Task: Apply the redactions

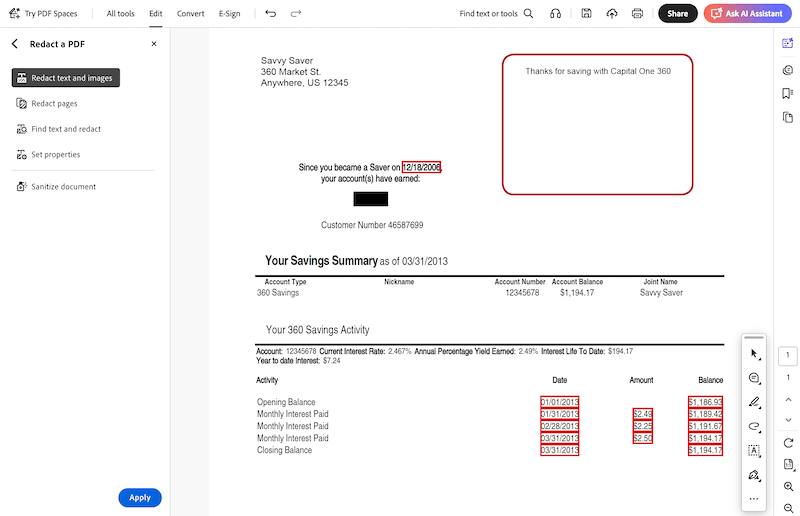Action: pyautogui.click(x=140, y=498)
